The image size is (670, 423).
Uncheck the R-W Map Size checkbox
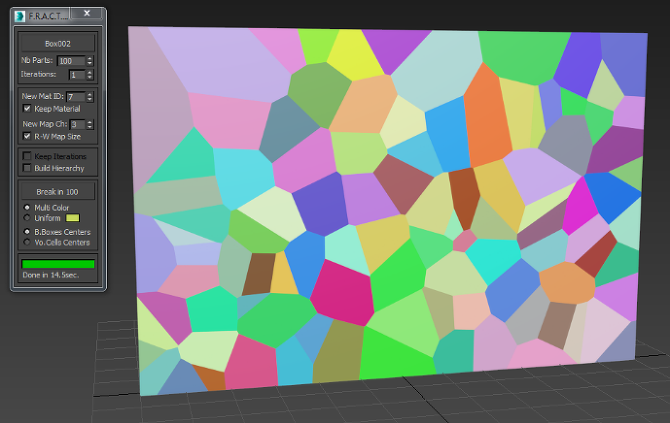(27, 136)
